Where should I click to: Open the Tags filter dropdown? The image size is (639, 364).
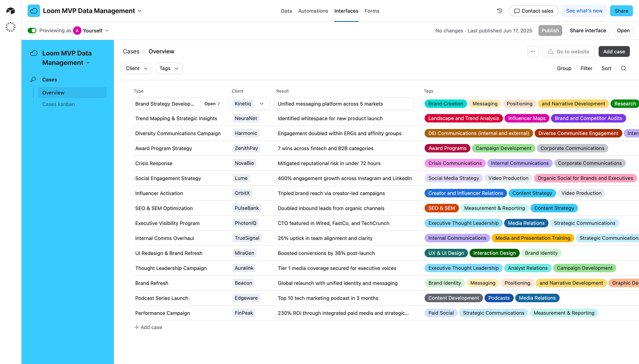pyautogui.click(x=169, y=68)
